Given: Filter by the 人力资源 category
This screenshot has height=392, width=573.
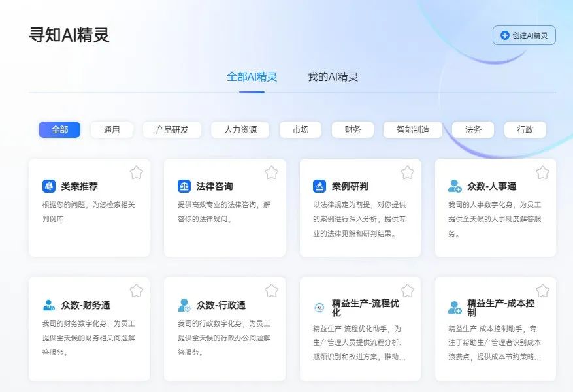Looking at the screenshot, I should click(x=240, y=130).
